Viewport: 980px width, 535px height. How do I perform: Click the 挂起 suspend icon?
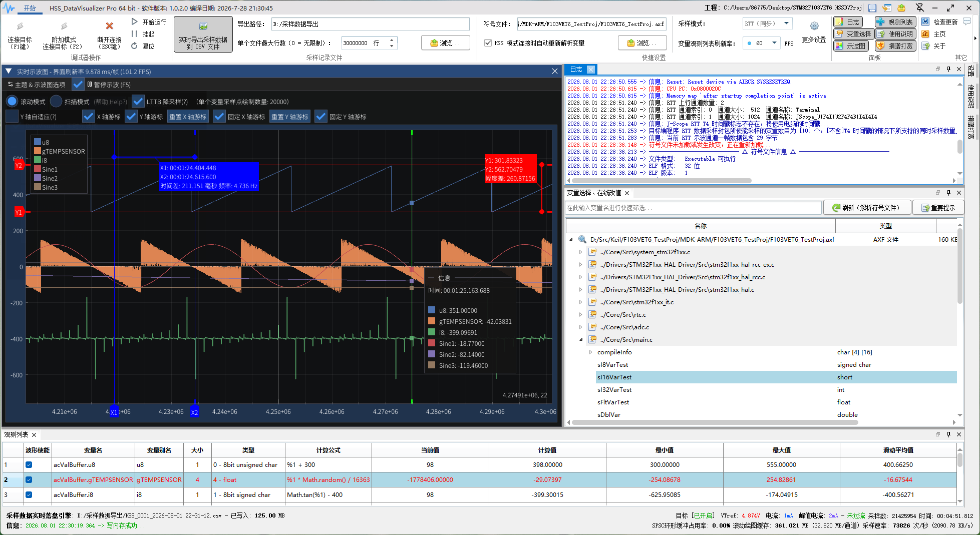(x=134, y=34)
